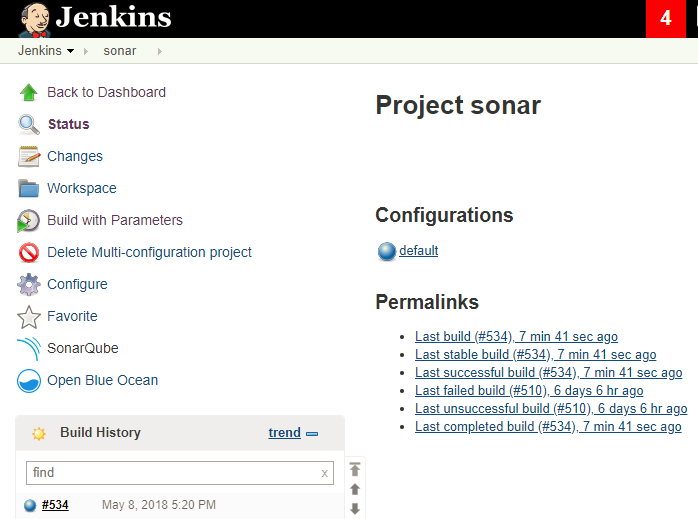Open the red notification badge showing 4
698x519 pixels.
[666, 19]
